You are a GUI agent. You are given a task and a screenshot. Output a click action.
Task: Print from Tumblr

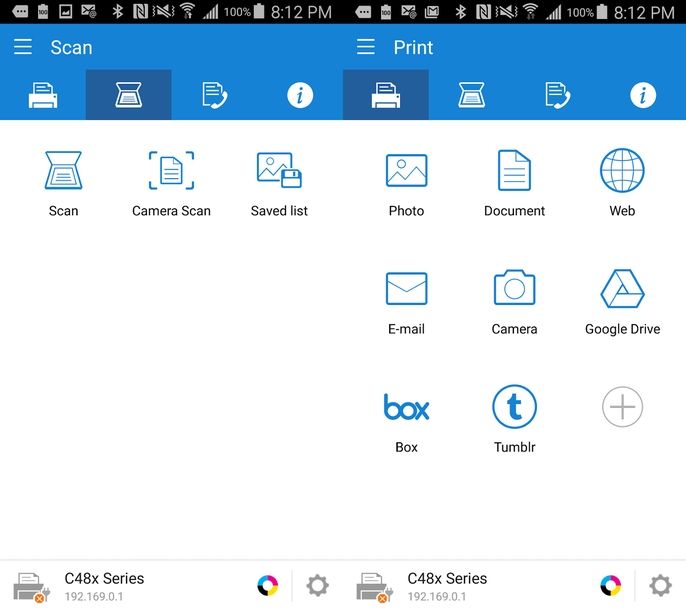point(514,419)
